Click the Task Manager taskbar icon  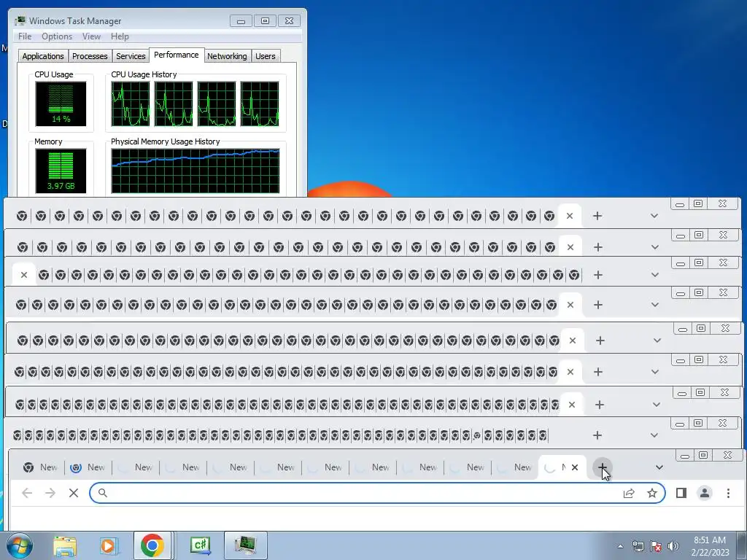[x=245, y=545]
